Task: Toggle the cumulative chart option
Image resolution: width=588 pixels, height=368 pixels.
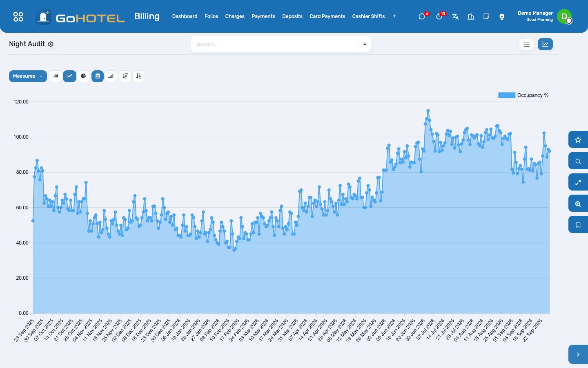Action: point(111,76)
